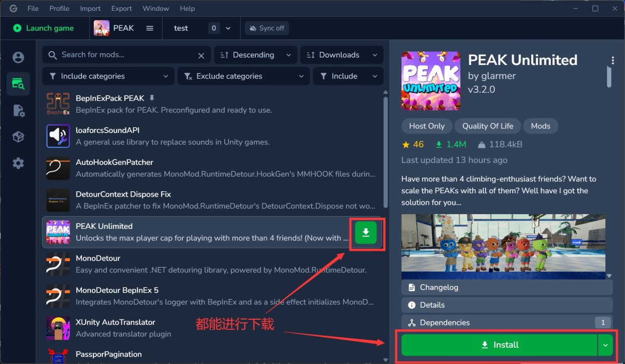Image resolution: width=625 pixels, height=364 pixels.
Task: Click the star rating 46
Action: coord(413,144)
